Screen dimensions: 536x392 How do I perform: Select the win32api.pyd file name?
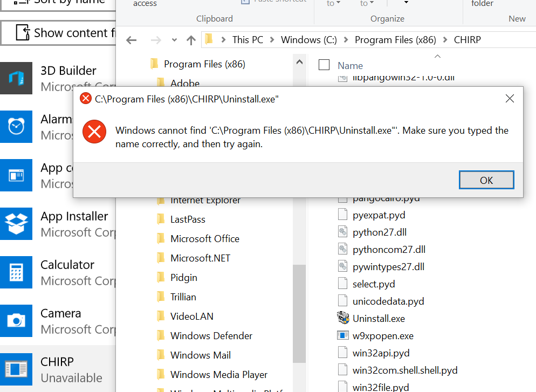(x=381, y=353)
